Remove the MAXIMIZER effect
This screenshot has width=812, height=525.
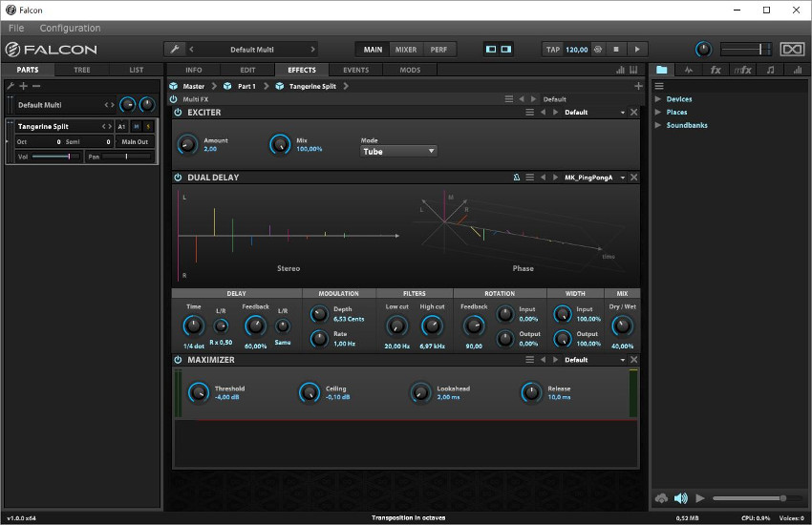point(634,360)
